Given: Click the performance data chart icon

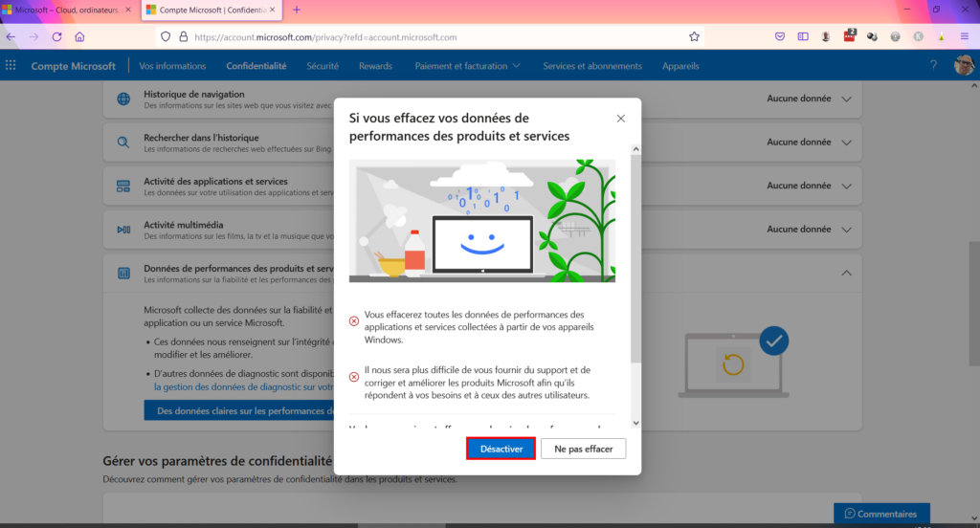Looking at the screenshot, I should (x=123, y=273).
